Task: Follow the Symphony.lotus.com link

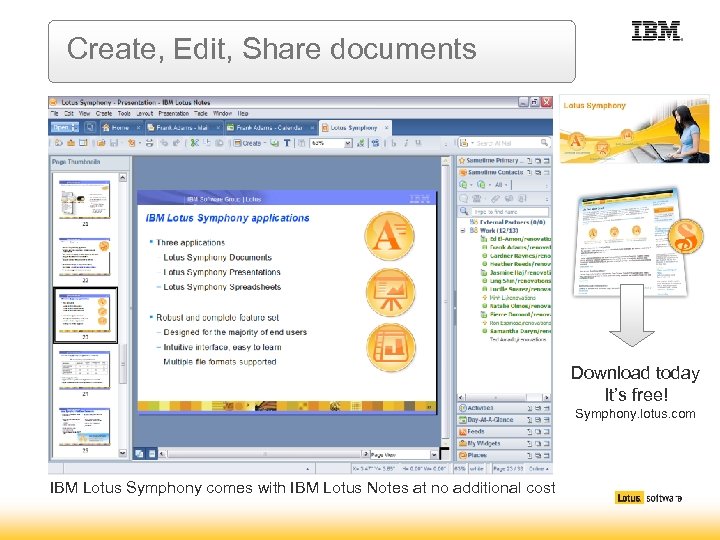Action: pos(635,414)
